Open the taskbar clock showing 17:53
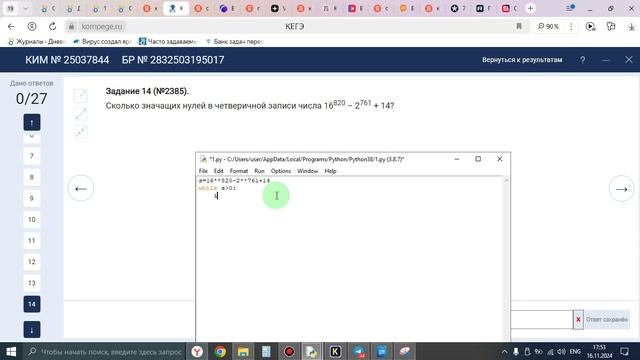This screenshot has width=640, height=360. coord(599,351)
